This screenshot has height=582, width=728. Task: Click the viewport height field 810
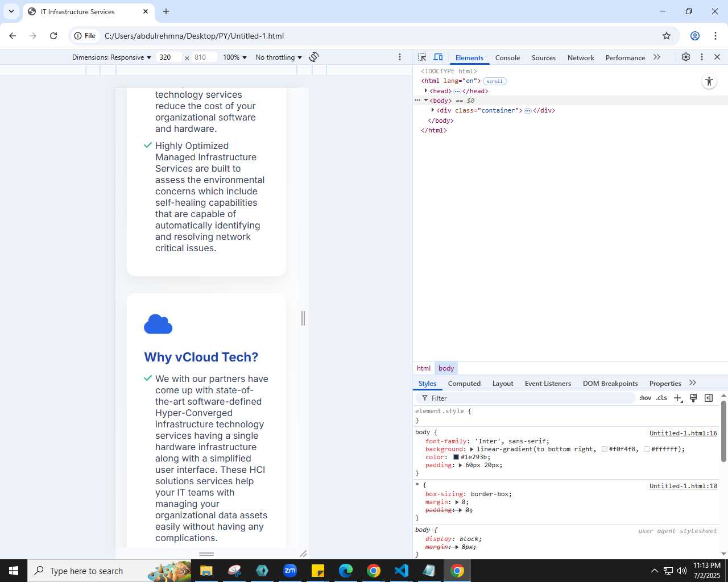(204, 57)
